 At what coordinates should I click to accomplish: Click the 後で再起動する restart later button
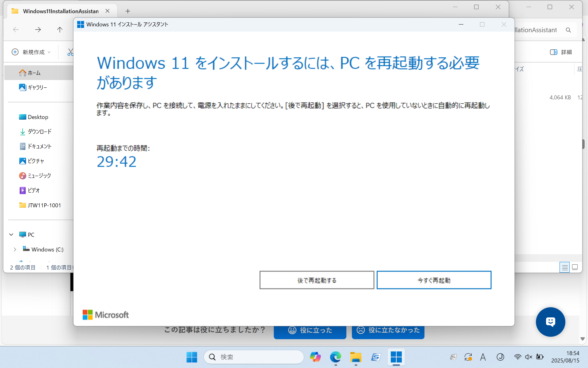pyautogui.click(x=317, y=280)
